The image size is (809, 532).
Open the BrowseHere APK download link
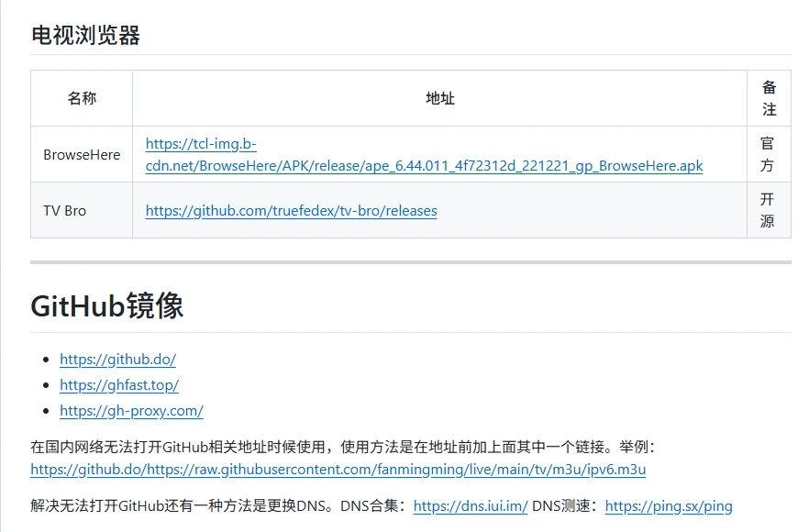click(424, 166)
